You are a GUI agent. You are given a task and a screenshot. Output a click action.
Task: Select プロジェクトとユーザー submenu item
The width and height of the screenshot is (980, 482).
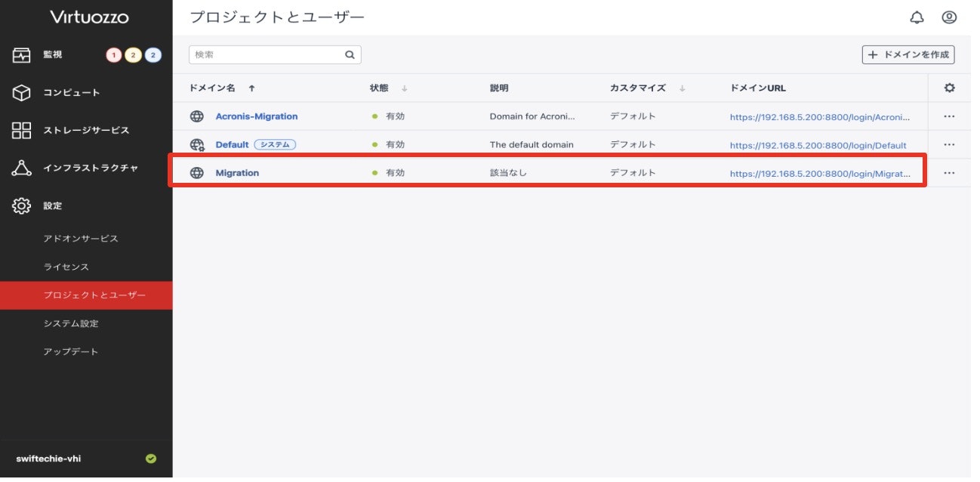point(86,295)
